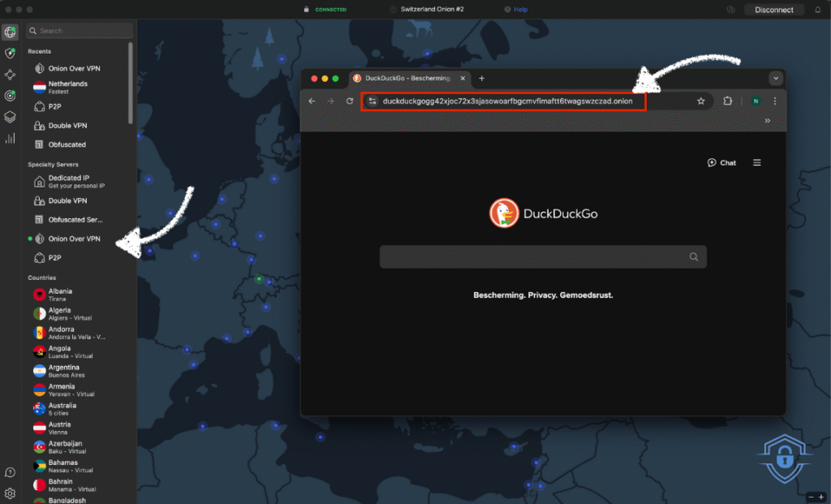Open the browser profile avatar N
The image size is (831, 504).
point(756,101)
